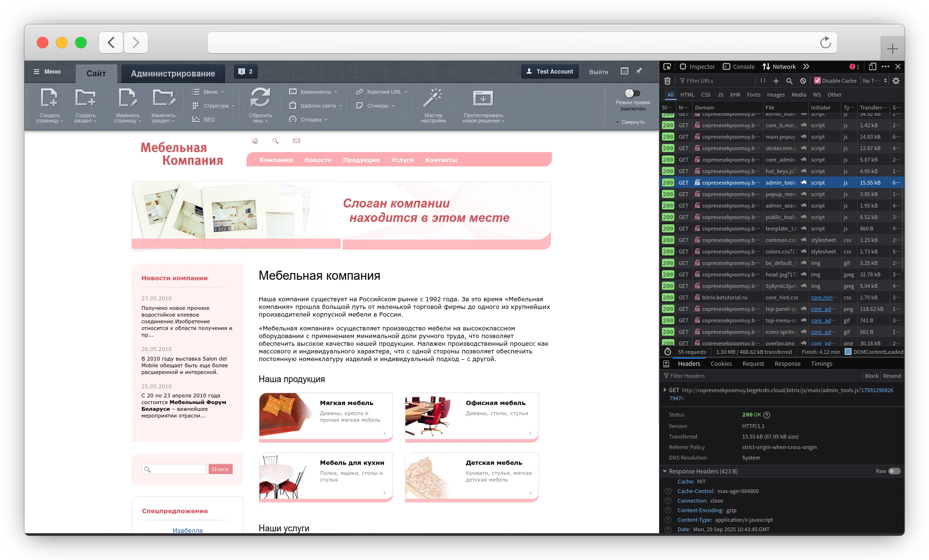Image resolution: width=929 pixels, height=560 pixels.
Task: Toggle Raw response headers switch
Action: pyautogui.click(x=894, y=471)
